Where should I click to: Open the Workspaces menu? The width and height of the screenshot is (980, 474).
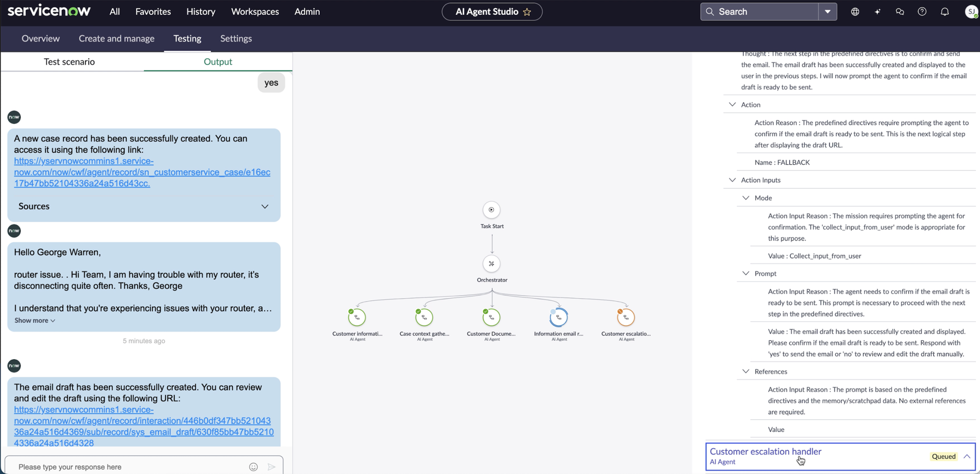tap(255, 12)
